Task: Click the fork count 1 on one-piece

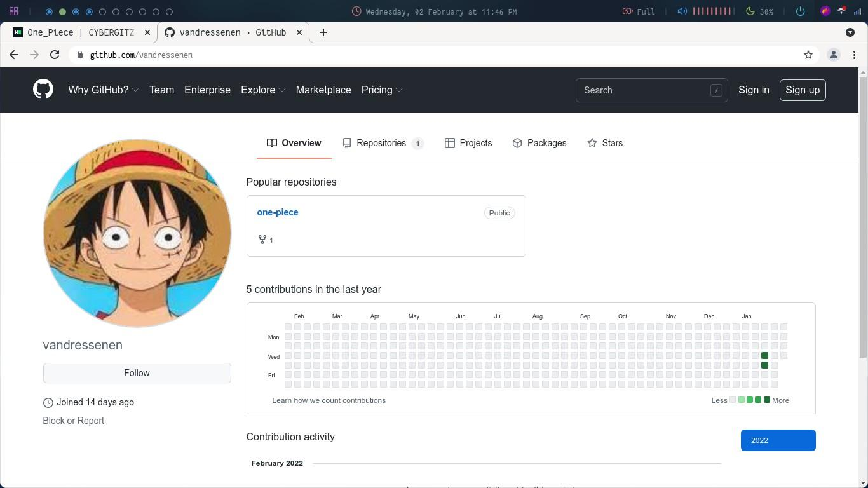Action: 271,240
